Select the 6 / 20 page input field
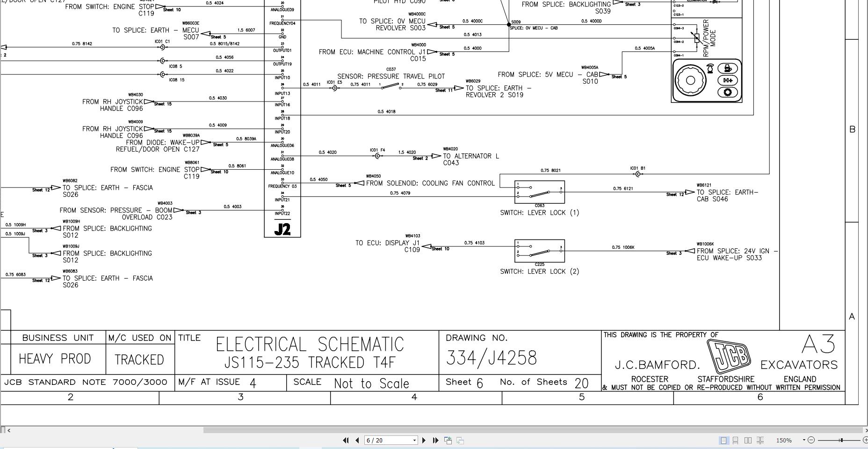Viewport: 868px width, 449px height. 383,440
